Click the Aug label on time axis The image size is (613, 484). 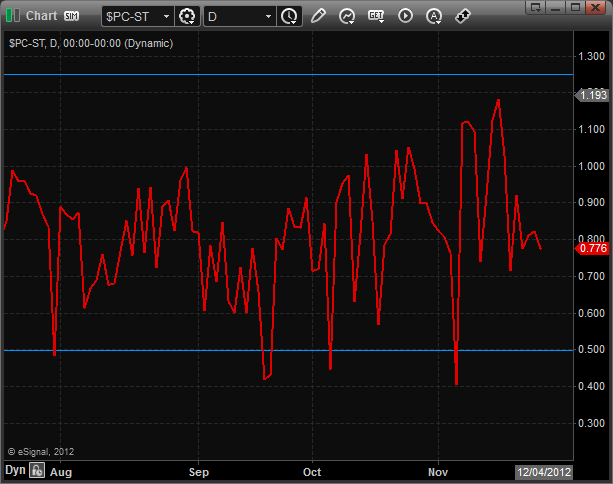pyautogui.click(x=61, y=473)
